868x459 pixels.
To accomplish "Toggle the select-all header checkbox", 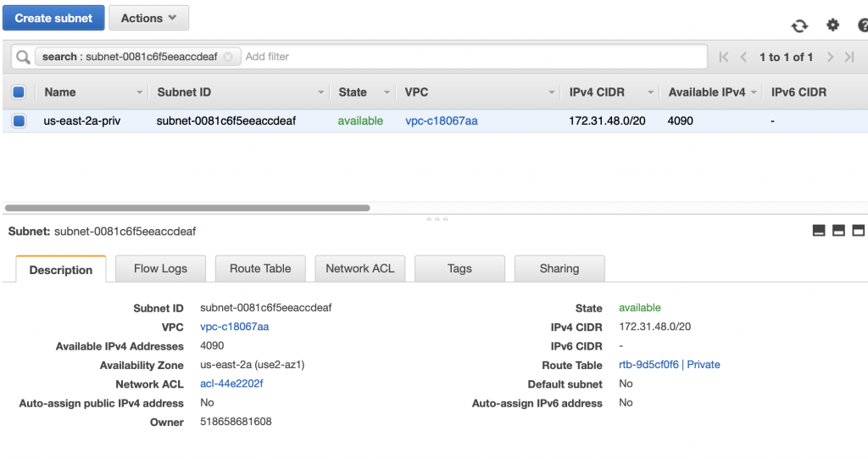I will 19,92.
